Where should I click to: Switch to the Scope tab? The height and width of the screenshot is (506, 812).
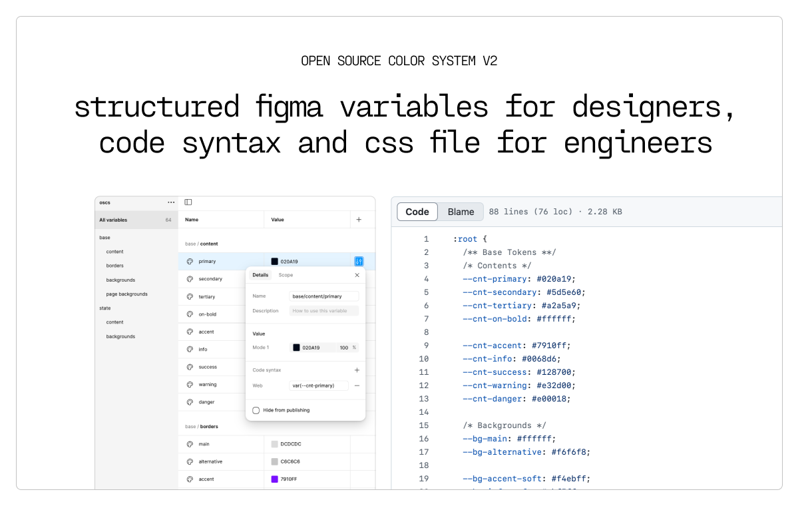[286, 275]
